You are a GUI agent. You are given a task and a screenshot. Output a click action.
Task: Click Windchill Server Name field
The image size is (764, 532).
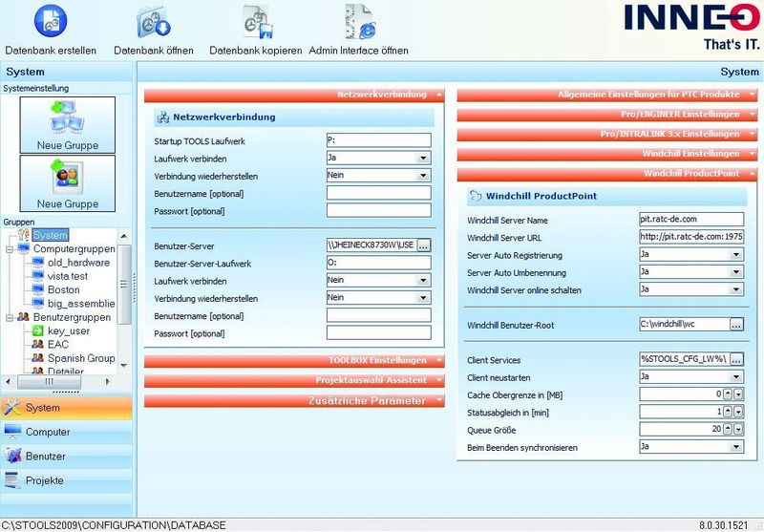[691, 220]
